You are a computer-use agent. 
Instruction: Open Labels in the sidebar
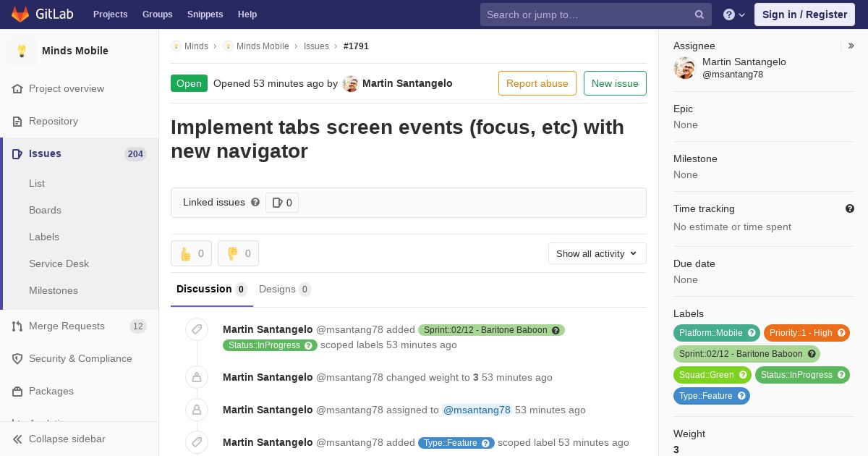pyautogui.click(x=44, y=237)
